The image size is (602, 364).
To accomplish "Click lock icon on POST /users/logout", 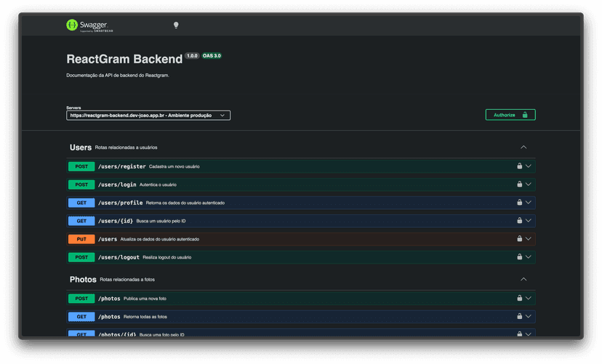I will click(x=519, y=256).
